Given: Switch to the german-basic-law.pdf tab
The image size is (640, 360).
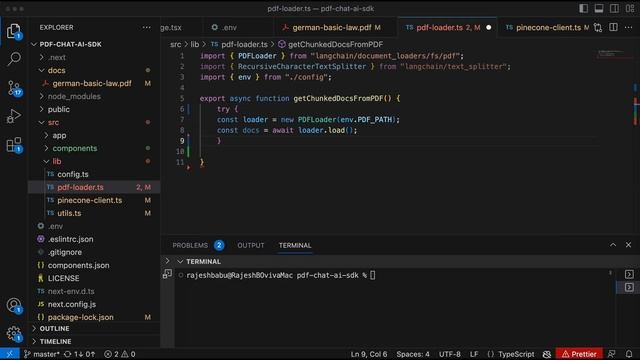Looking at the screenshot, I should 335,27.
